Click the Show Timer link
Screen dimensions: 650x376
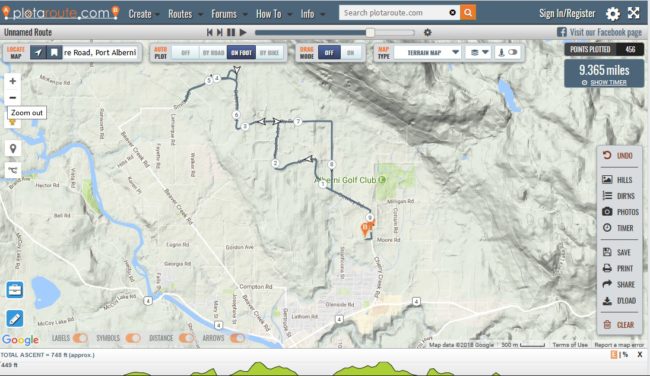(x=608, y=82)
